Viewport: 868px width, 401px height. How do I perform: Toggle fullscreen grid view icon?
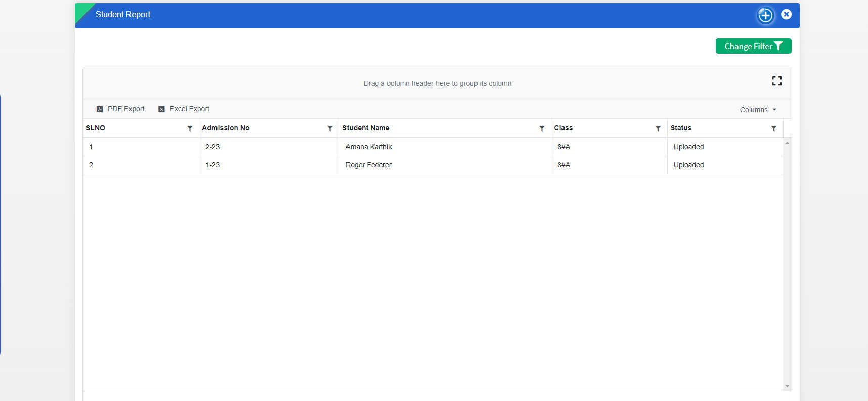[777, 81]
